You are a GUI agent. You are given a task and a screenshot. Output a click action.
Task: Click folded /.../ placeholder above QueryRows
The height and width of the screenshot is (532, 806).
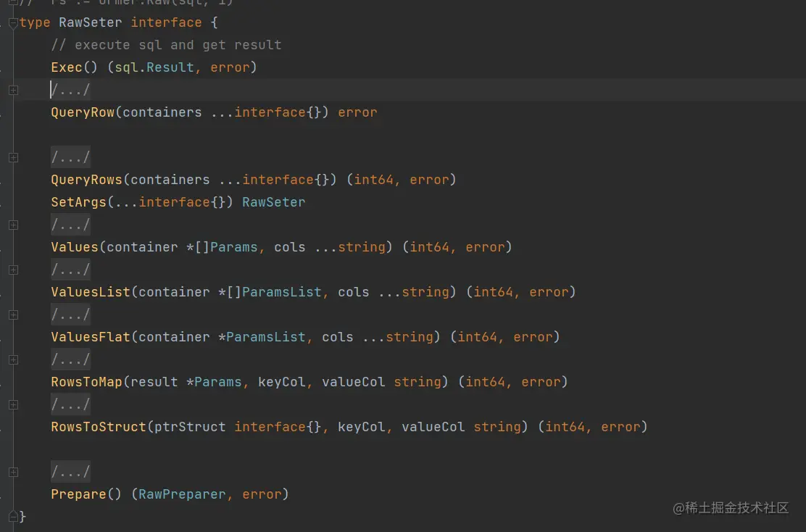pos(70,158)
